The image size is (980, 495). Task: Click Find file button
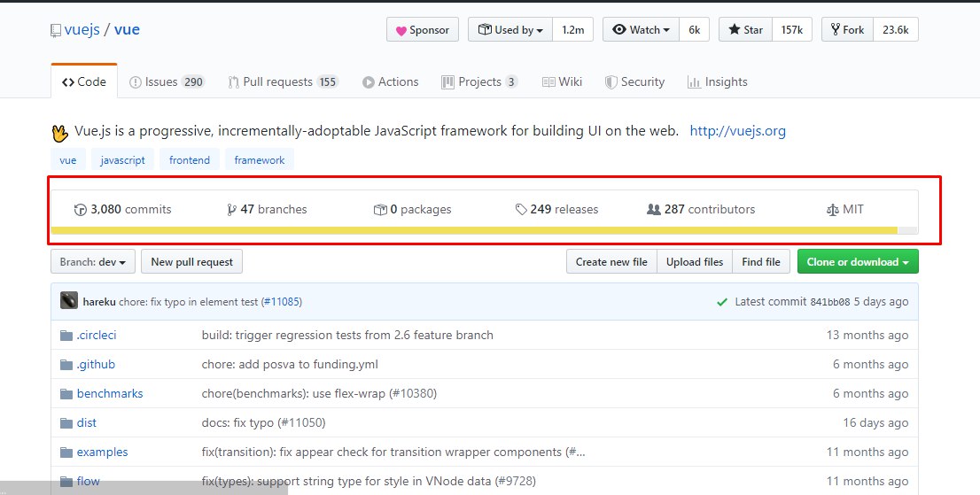pos(760,261)
